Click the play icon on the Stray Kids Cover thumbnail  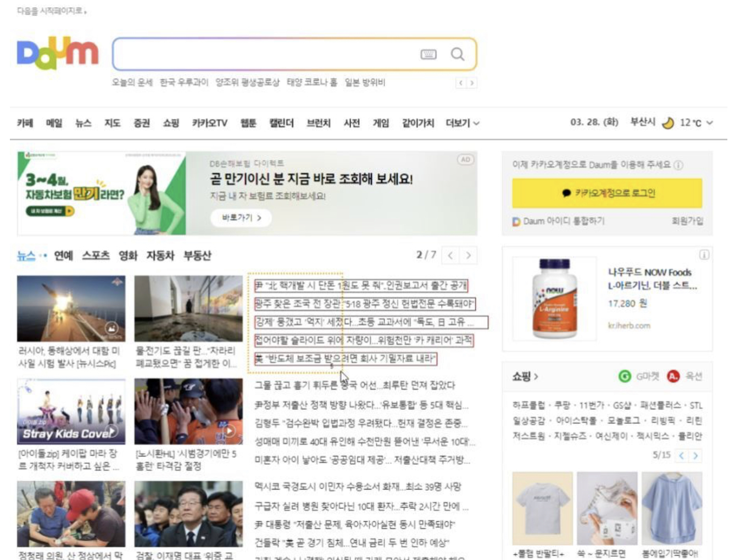click(112, 431)
